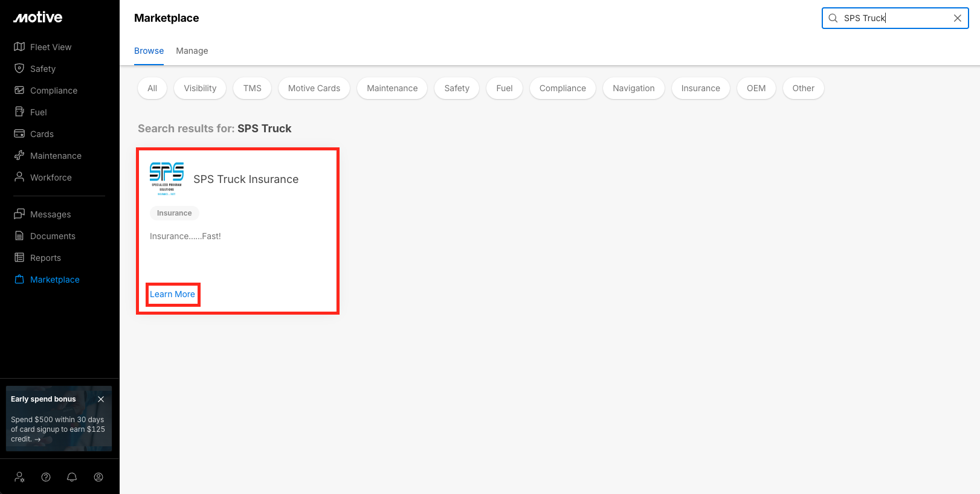The width and height of the screenshot is (980, 494).
Task: Click the Insurance tag on the card
Action: pos(175,213)
